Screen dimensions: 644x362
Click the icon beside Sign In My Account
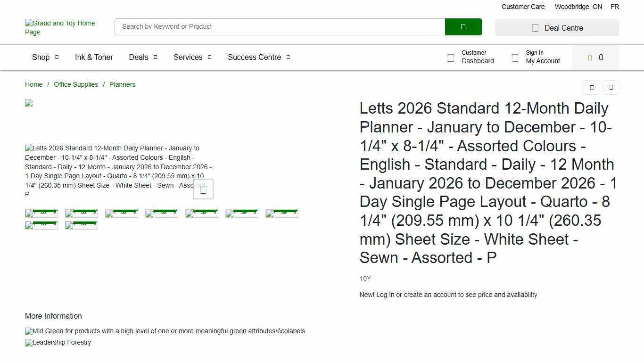pyautogui.click(x=515, y=58)
